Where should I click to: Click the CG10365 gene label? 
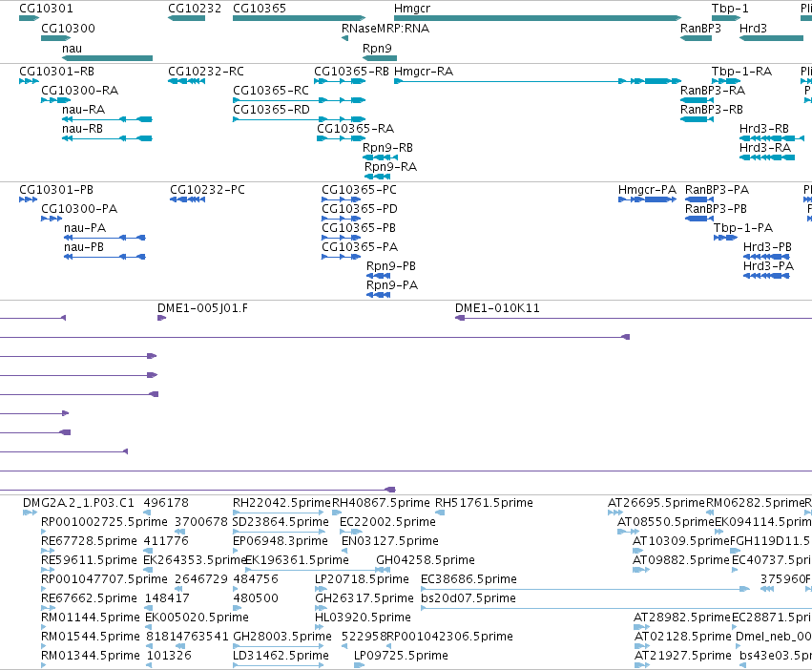click(x=260, y=9)
